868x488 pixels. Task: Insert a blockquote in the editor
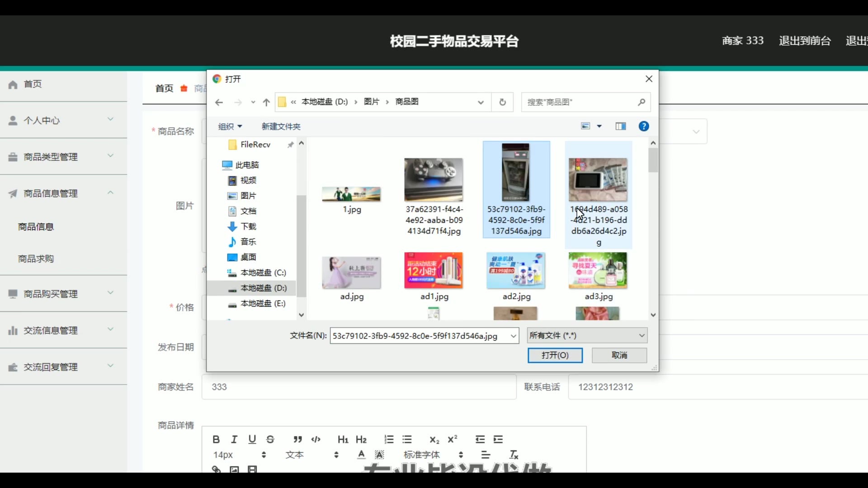pyautogui.click(x=297, y=439)
